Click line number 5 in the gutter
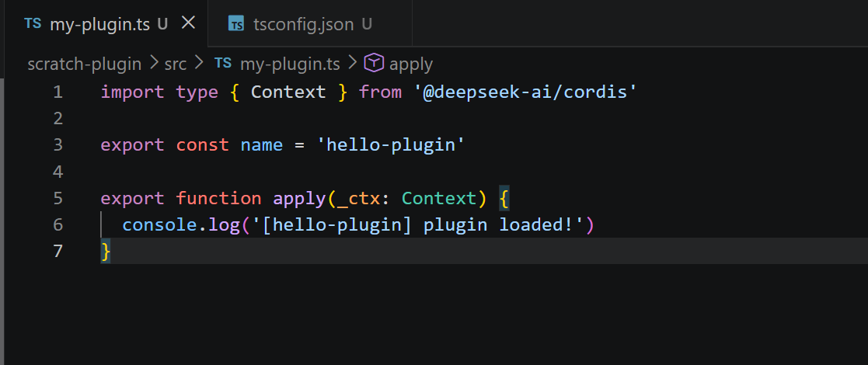The width and height of the screenshot is (868, 365). (58, 198)
